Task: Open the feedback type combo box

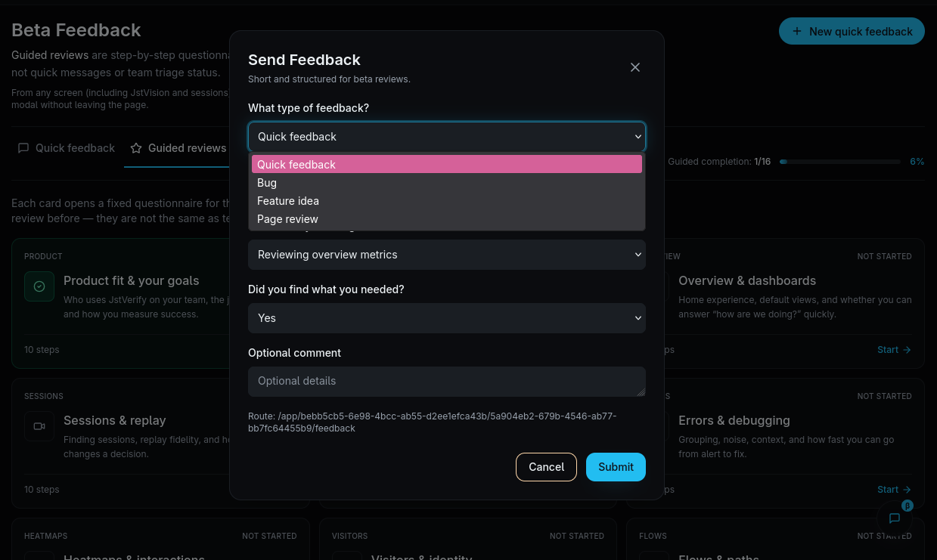Action: pyautogui.click(x=447, y=137)
